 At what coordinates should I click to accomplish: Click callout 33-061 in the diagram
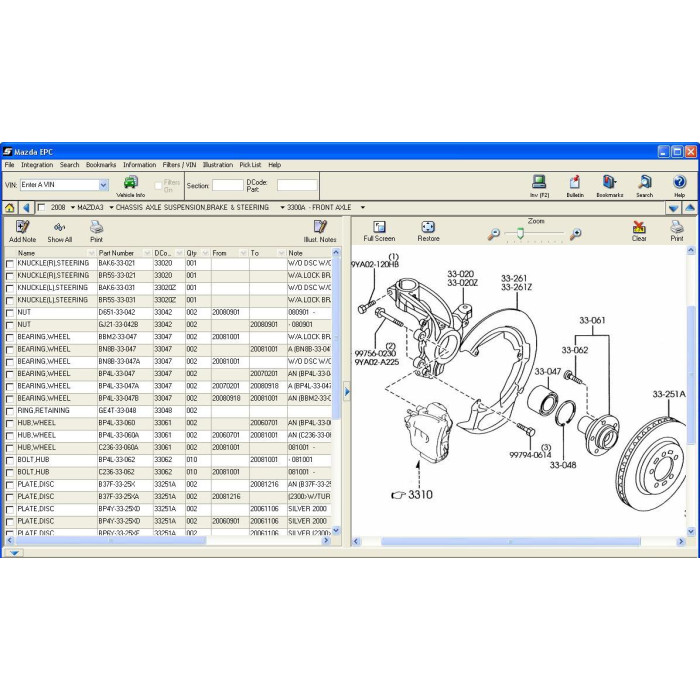click(x=592, y=320)
